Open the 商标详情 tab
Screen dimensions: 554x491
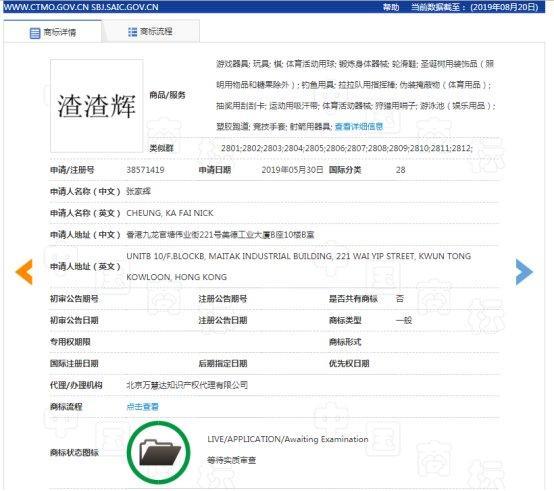coord(53,32)
